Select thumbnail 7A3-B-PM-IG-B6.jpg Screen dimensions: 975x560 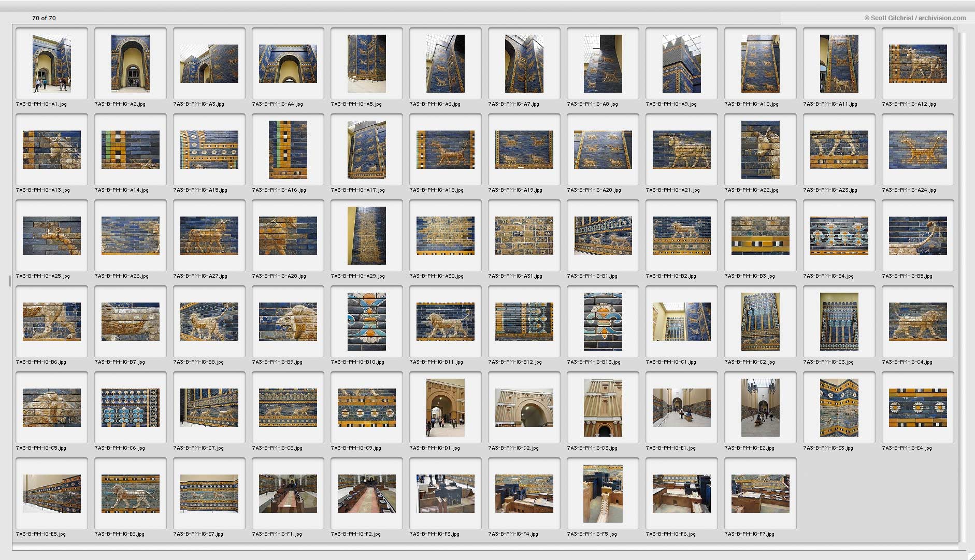[x=52, y=322]
